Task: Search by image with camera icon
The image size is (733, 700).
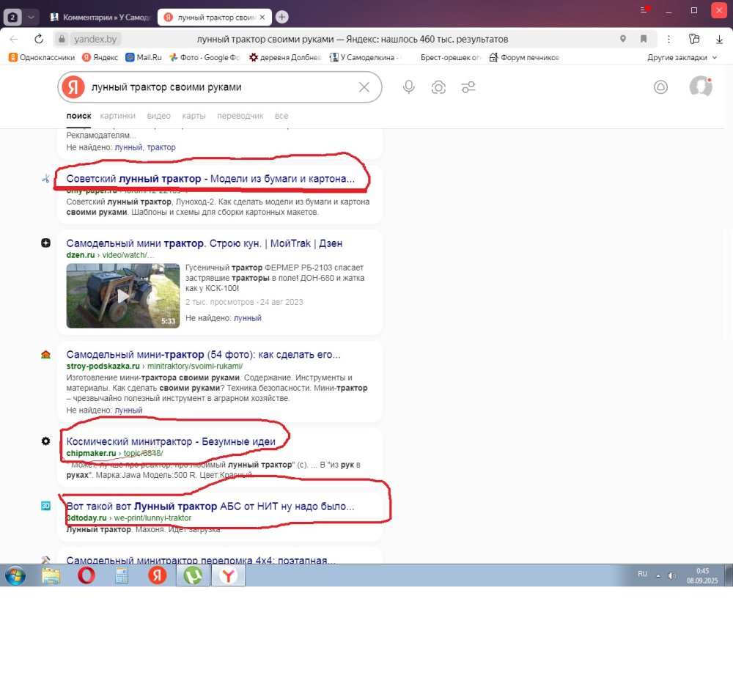Action: [x=438, y=87]
